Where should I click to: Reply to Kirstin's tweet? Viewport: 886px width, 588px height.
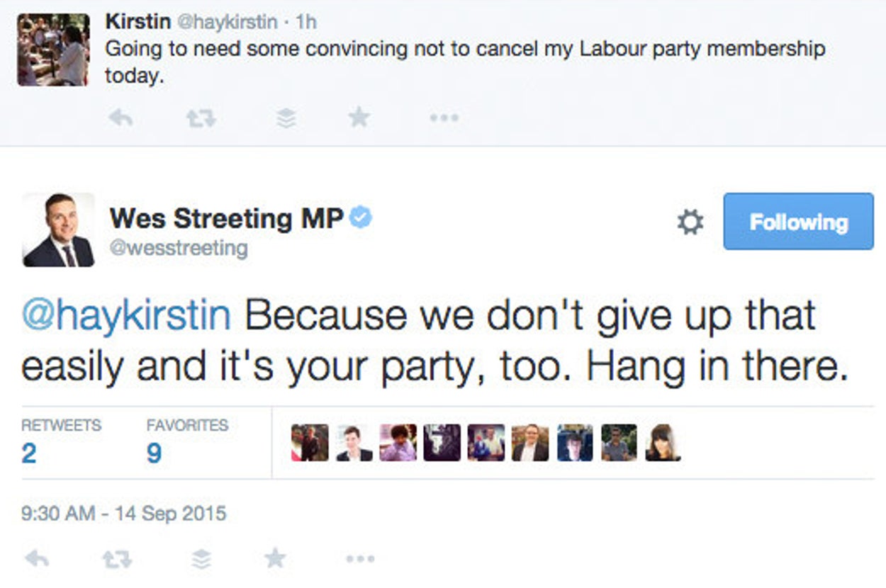tap(121, 118)
